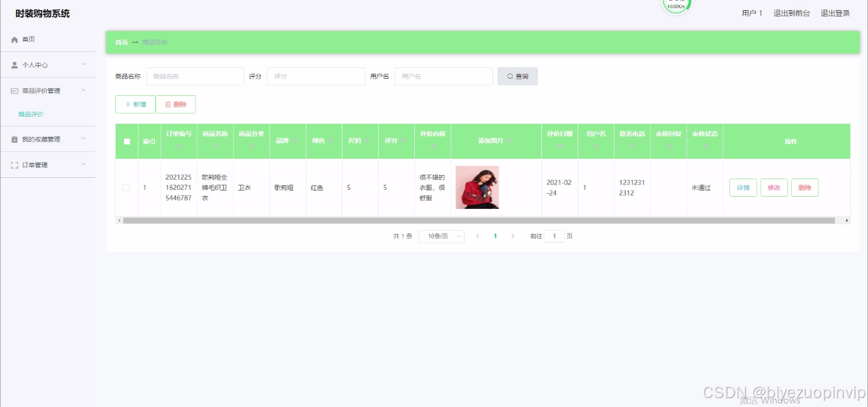The height and width of the screenshot is (407, 868).
Task: Sort by 商品分类 column sort icon
Action: coord(251,147)
